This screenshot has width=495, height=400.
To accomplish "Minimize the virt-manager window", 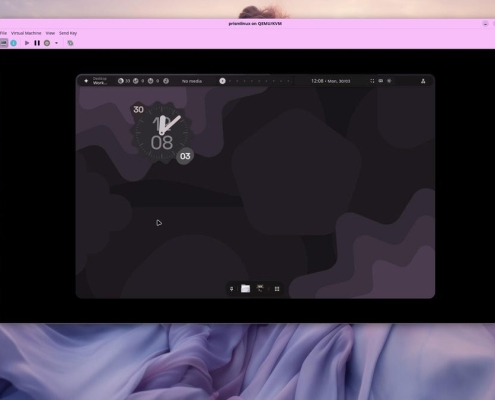I will (x=485, y=24).
